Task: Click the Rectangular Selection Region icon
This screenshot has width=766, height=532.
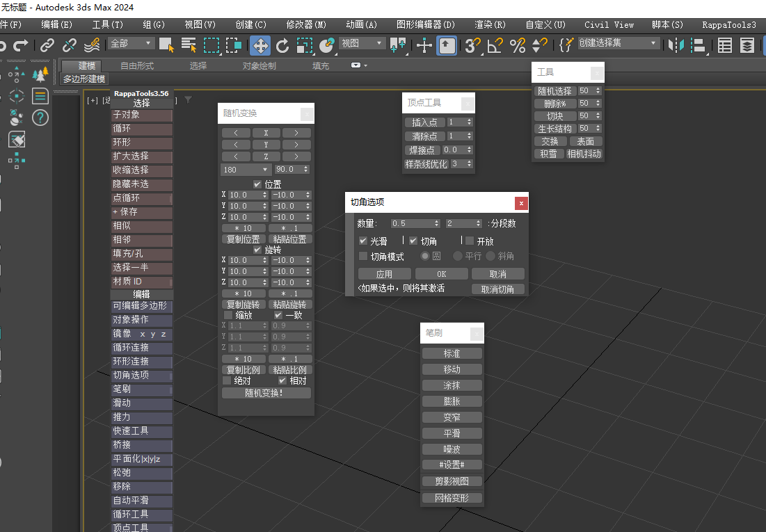Action: tap(211, 45)
